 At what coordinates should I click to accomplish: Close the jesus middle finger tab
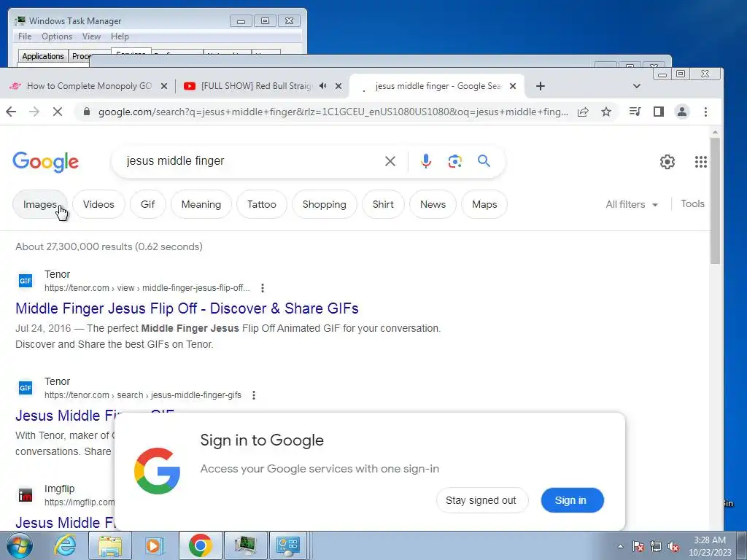(513, 86)
